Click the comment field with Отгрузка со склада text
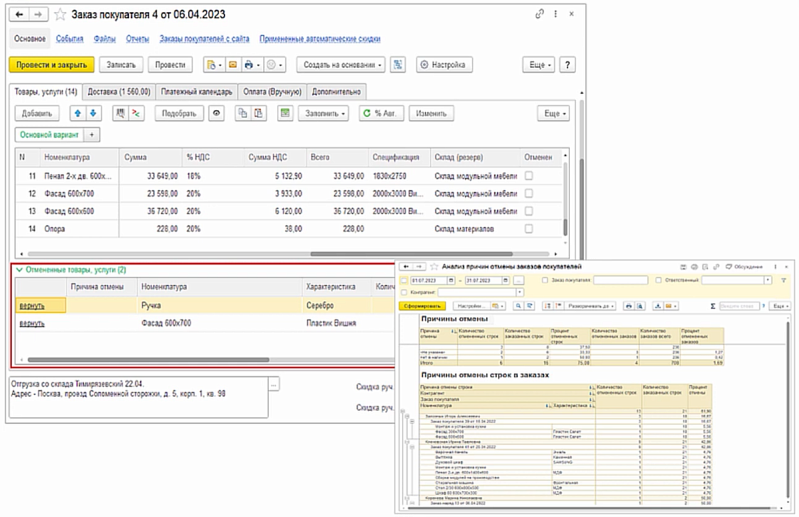 139,397
